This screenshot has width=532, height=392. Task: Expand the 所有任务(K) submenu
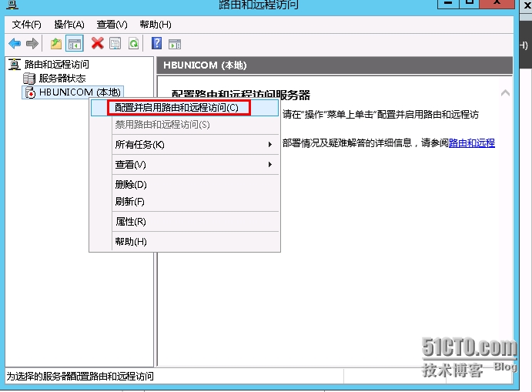(x=185, y=145)
